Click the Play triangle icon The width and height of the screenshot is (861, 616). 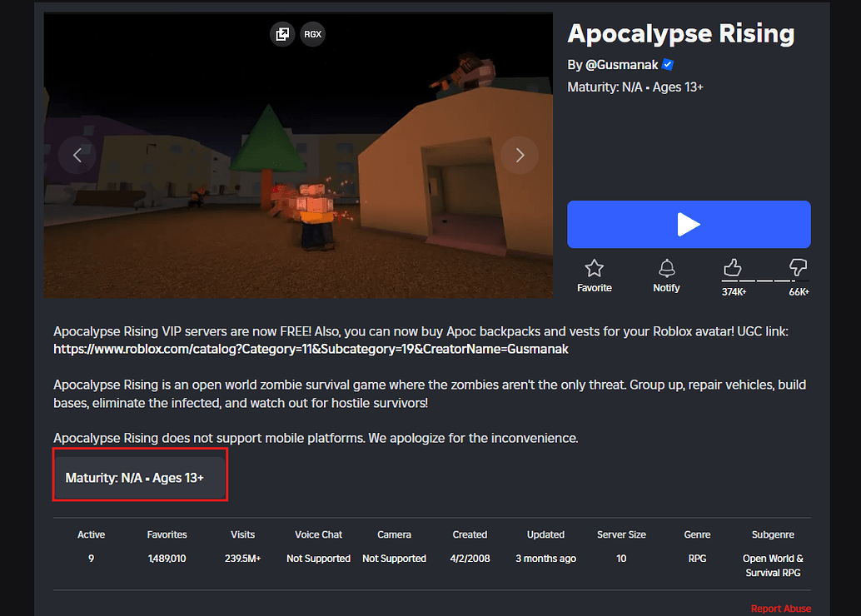point(689,224)
